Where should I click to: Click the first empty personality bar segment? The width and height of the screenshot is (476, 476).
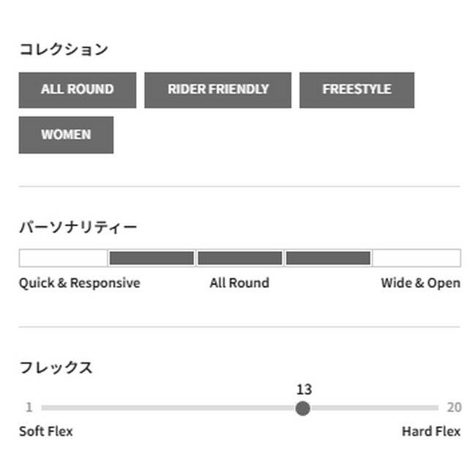click(x=64, y=258)
